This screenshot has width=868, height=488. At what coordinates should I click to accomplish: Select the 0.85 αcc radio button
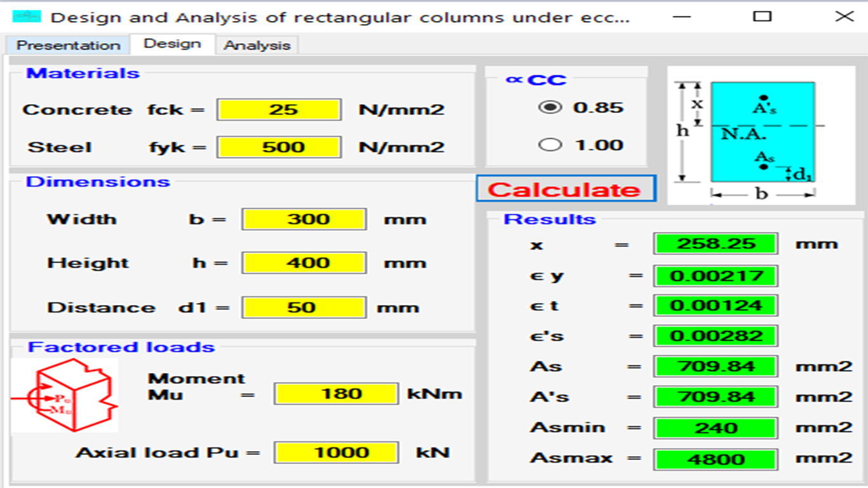point(550,107)
